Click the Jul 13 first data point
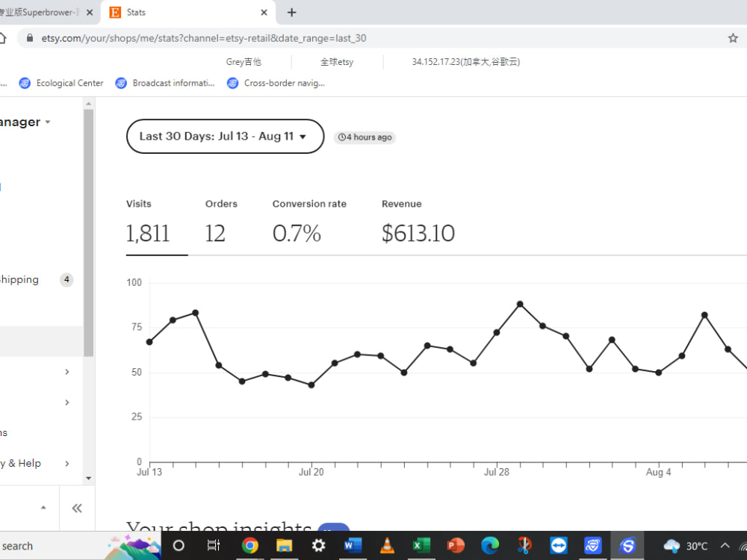 pyautogui.click(x=149, y=342)
